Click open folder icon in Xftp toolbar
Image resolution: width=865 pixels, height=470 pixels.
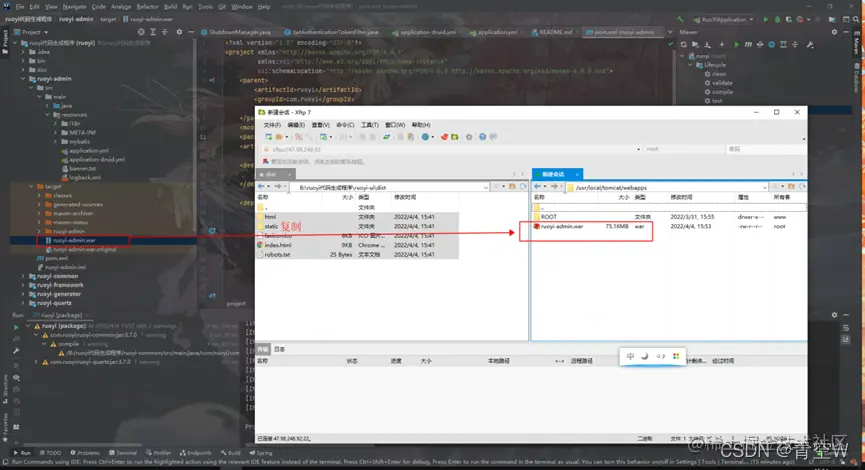coord(280,137)
